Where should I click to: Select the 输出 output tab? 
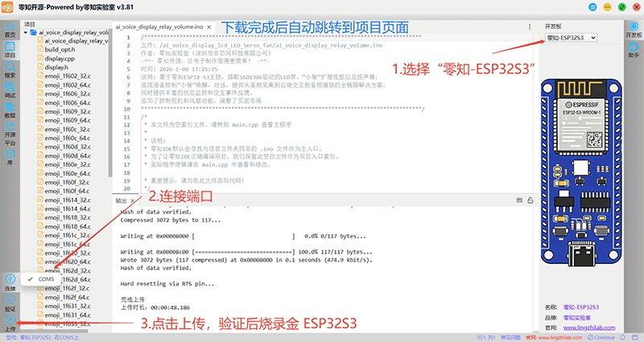click(121, 200)
